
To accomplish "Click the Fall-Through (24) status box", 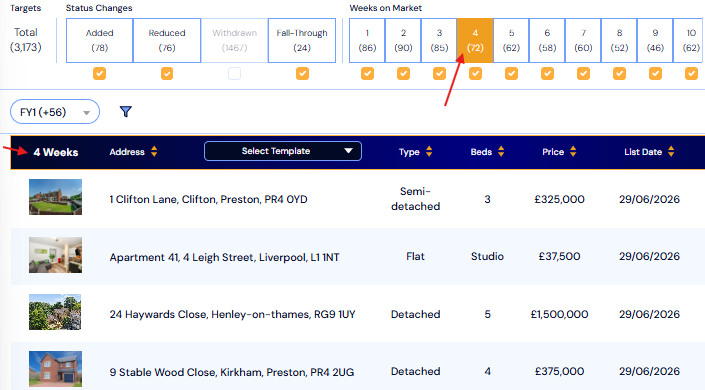I will tap(302, 40).
